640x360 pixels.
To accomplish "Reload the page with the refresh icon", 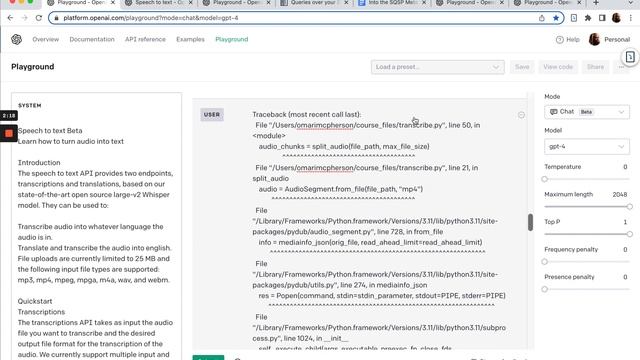I will [x=39, y=18].
